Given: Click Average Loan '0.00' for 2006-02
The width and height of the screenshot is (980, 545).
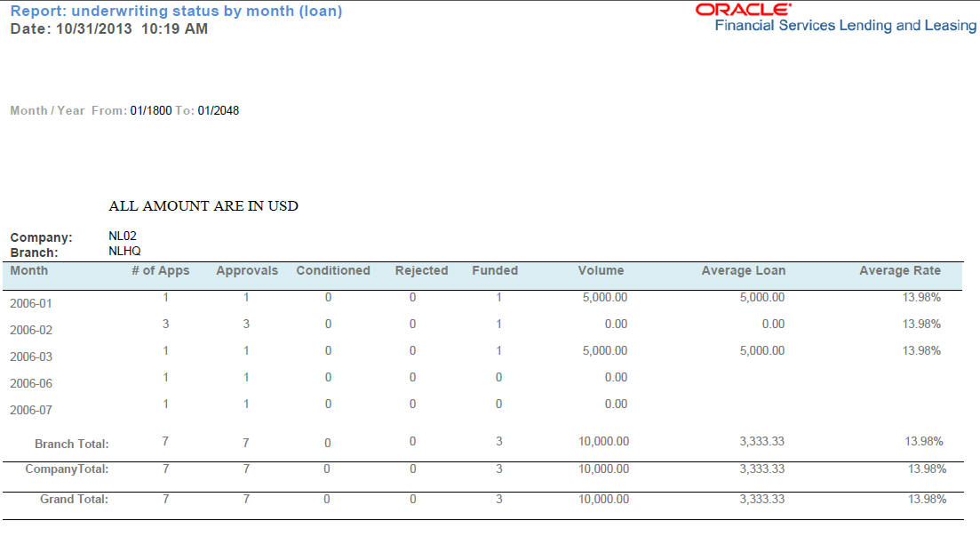Looking at the screenshot, I should click(773, 325).
